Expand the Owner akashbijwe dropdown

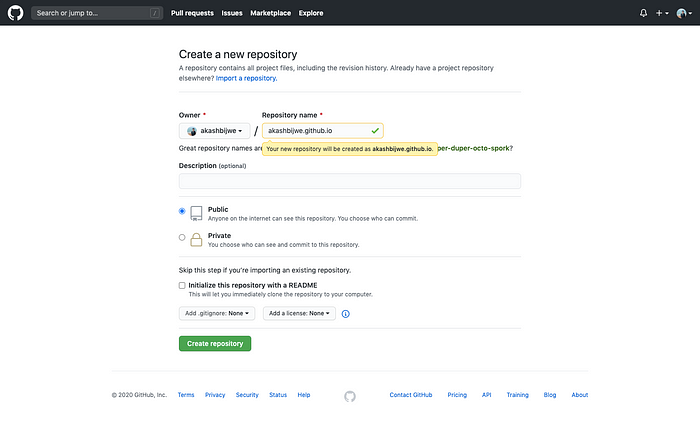click(x=215, y=131)
